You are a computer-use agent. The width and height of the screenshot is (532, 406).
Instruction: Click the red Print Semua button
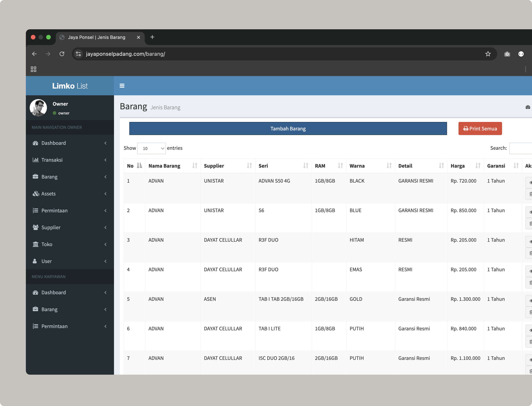coord(480,129)
